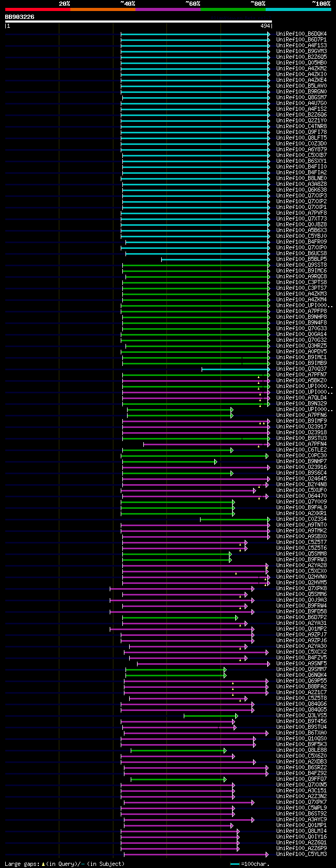Open hit UniRef100_Q05HB0
This screenshot has height=868, width=336.
click(301, 62)
